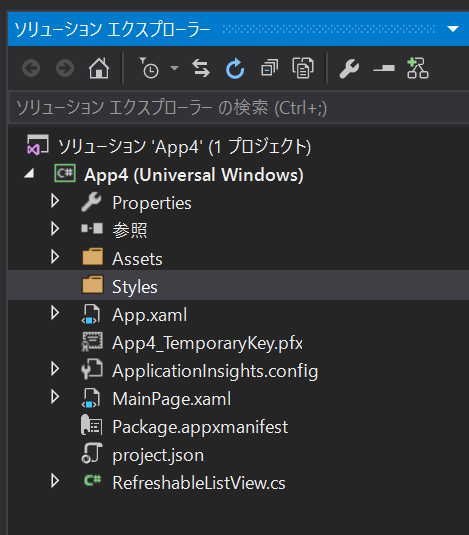Image resolution: width=469 pixels, height=535 pixels.
Task: Expand the ApplicationInsights.config node
Action: [x=55, y=368]
